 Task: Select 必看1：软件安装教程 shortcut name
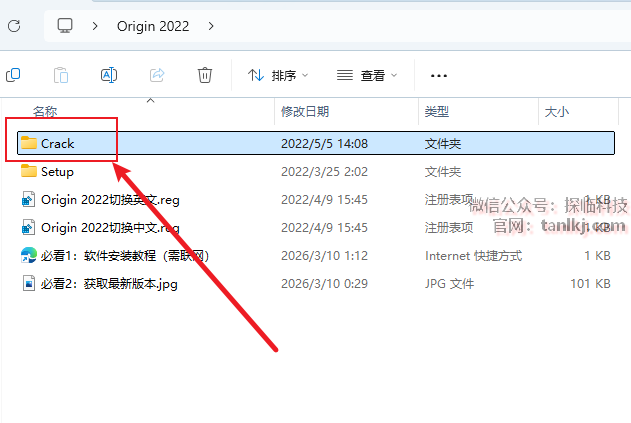(125, 256)
